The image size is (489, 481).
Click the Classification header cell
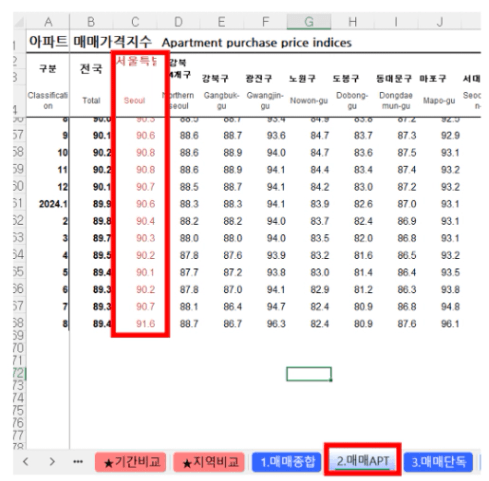pyautogui.click(x=48, y=100)
